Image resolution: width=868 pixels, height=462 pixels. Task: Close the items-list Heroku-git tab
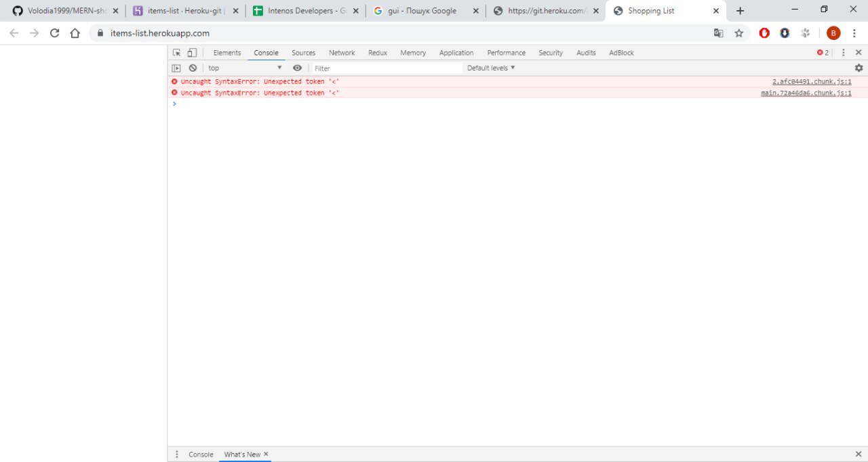pos(235,11)
